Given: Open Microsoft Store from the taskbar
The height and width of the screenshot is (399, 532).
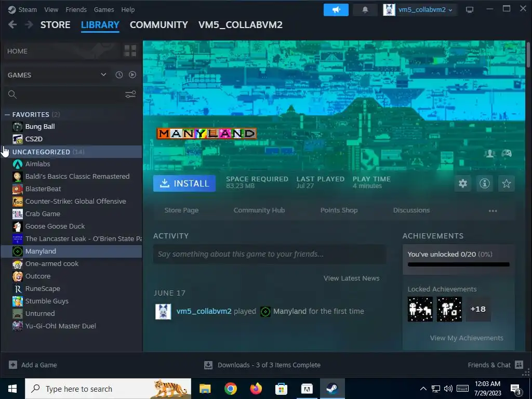Looking at the screenshot, I should 281,389.
